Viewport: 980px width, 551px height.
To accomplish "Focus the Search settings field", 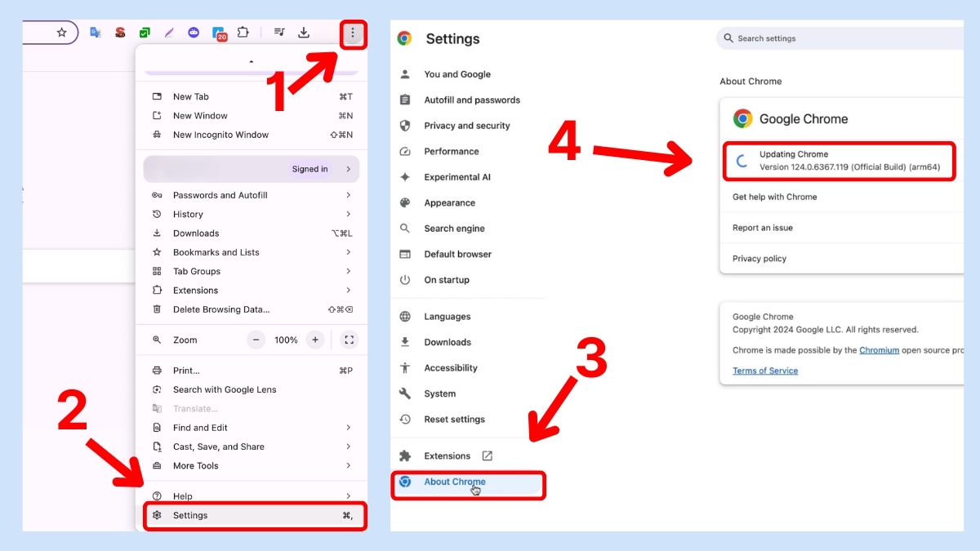I will (840, 38).
